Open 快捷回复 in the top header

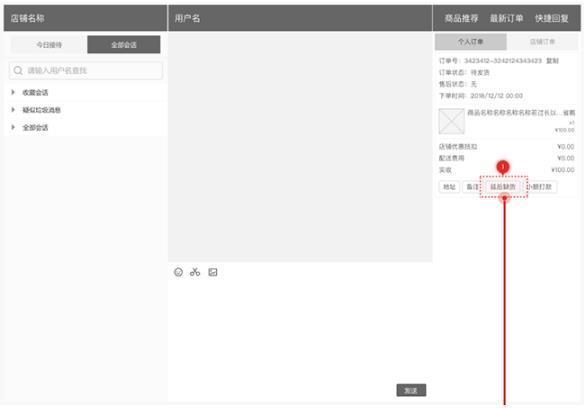coord(552,18)
